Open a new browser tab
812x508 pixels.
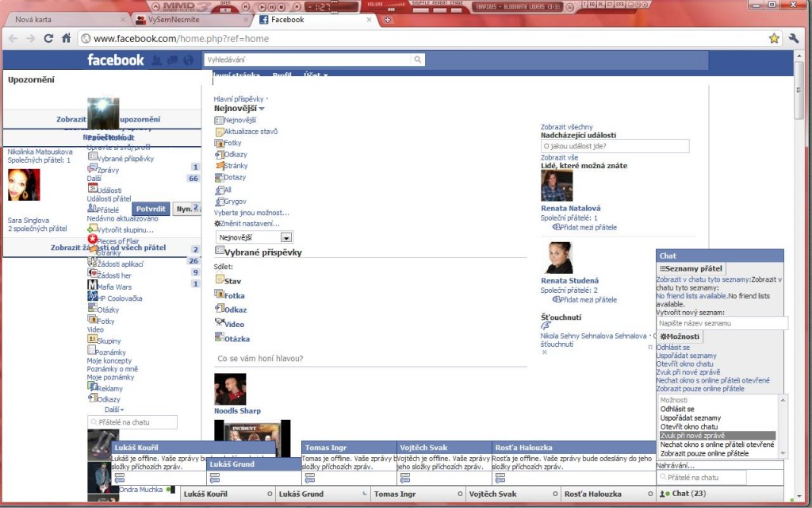click(x=387, y=20)
